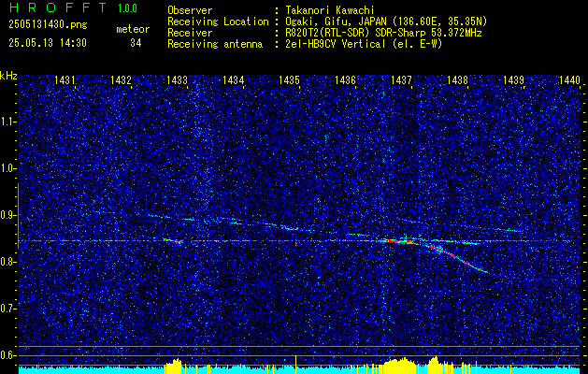
Task: Click time marker 1438
Action: pos(457,79)
